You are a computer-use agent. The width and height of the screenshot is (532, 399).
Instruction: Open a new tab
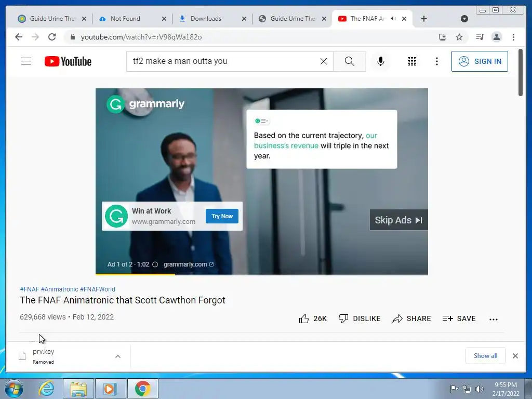[424, 19]
